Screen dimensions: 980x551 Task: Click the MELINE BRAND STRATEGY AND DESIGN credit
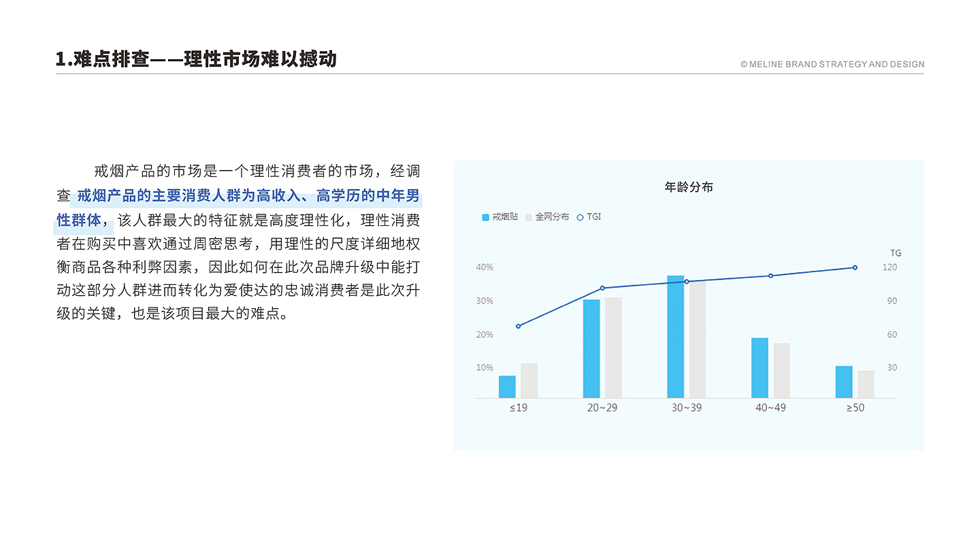coord(832,65)
